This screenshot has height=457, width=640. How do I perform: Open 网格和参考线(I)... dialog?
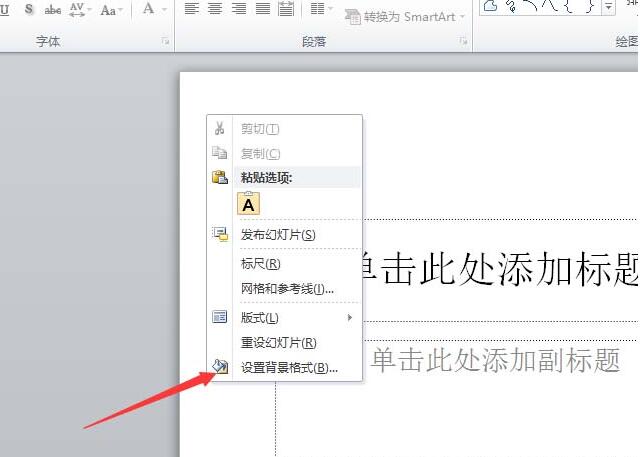tap(284, 289)
